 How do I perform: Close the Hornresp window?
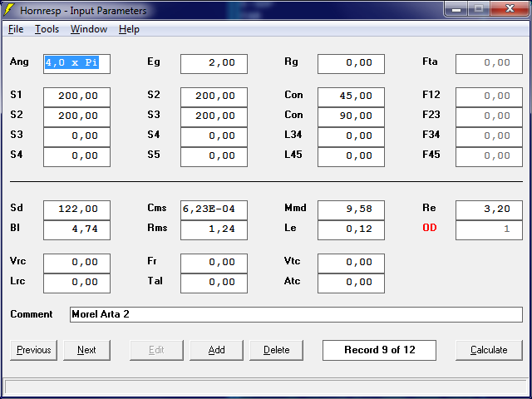[x=510, y=8]
